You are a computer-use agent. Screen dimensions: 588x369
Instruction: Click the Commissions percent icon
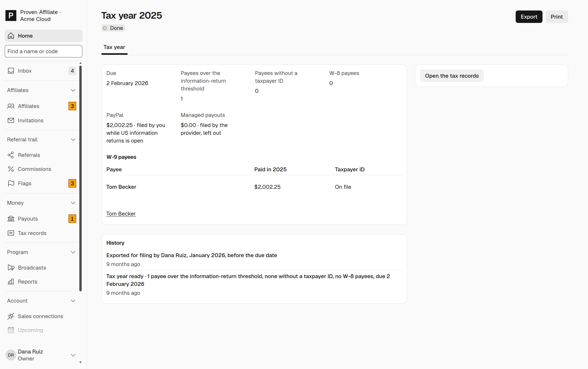[x=11, y=169]
